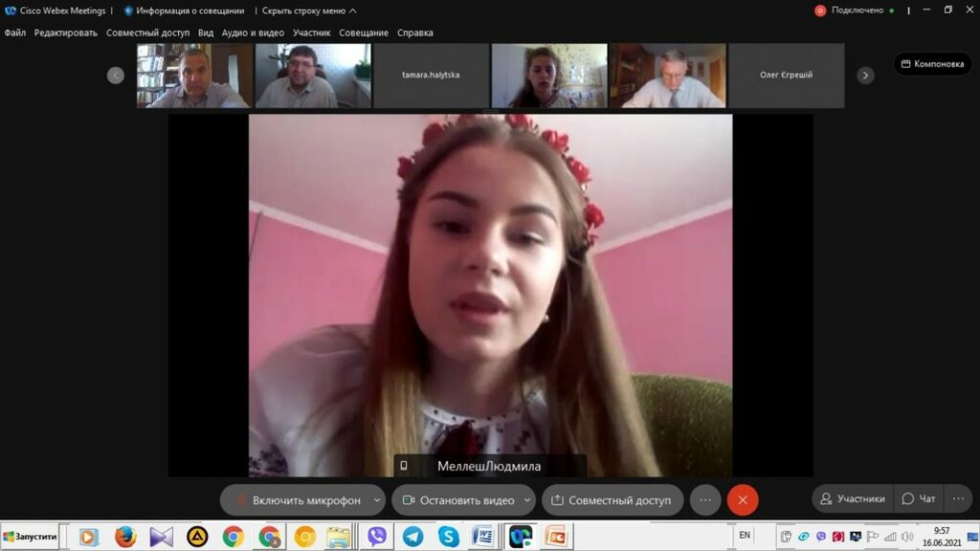Image resolution: width=980 pixels, height=551 pixels.
Task: Open microphone options dropdown arrow
Action: click(377, 500)
